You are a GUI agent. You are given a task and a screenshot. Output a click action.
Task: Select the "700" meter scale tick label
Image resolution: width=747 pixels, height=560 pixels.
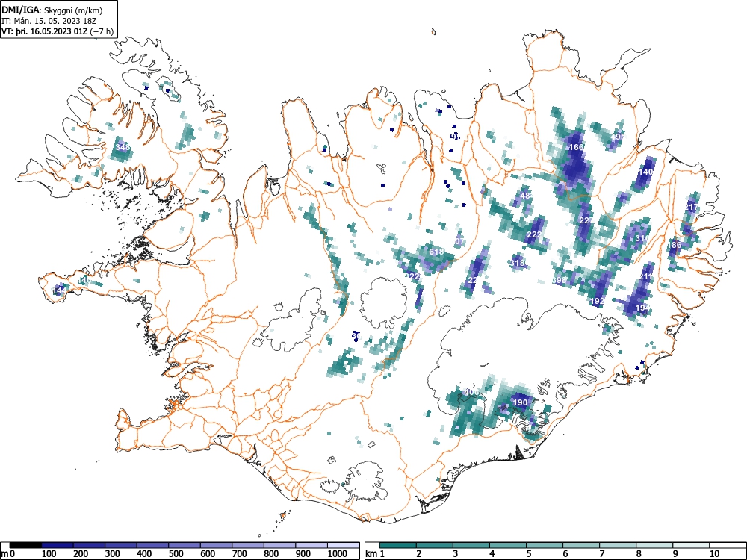click(240, 554)
